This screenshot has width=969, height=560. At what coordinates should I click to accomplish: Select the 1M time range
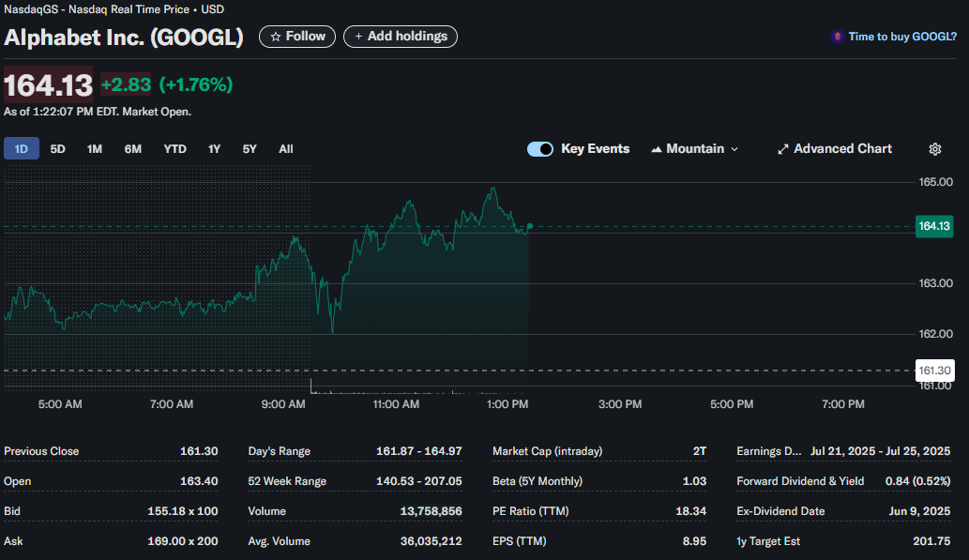coord(94,148)
